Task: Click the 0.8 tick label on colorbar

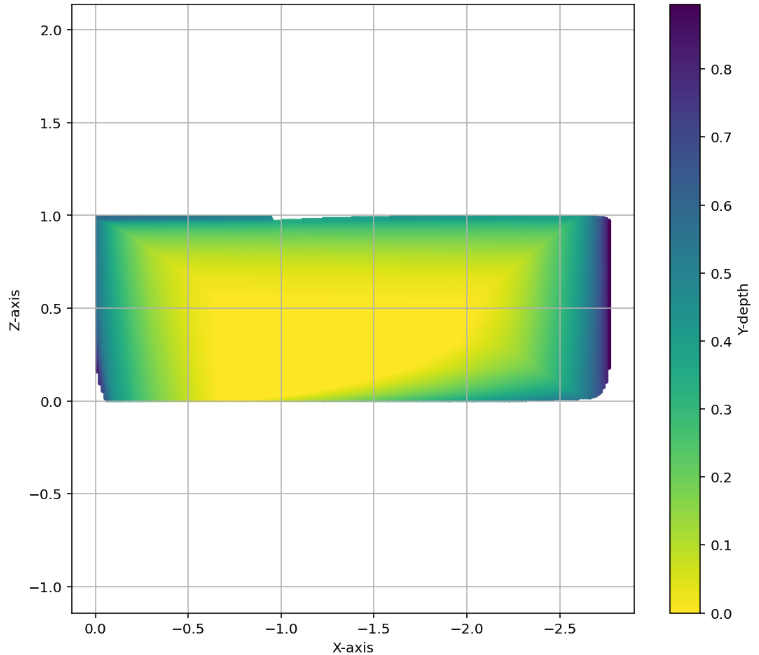Action: [722, 70]
